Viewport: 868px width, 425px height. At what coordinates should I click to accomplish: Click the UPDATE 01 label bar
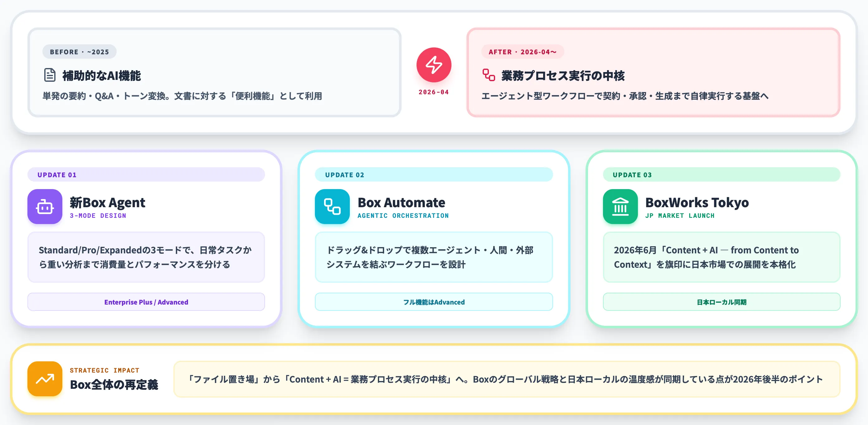[146, 175]
